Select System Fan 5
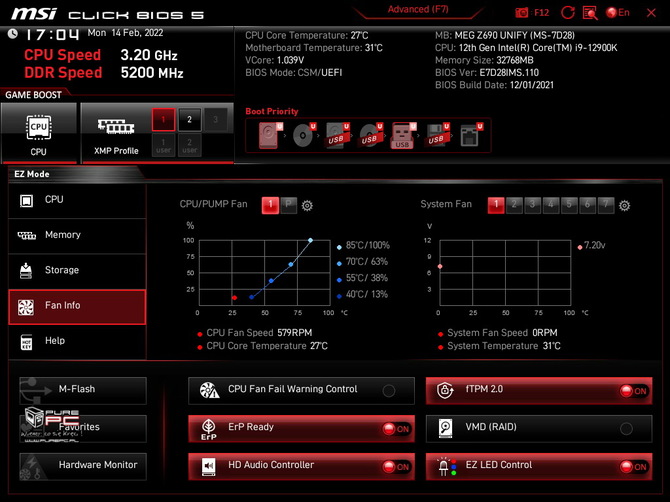The width and height of the screenshot is (670, 502). (569, 205)
